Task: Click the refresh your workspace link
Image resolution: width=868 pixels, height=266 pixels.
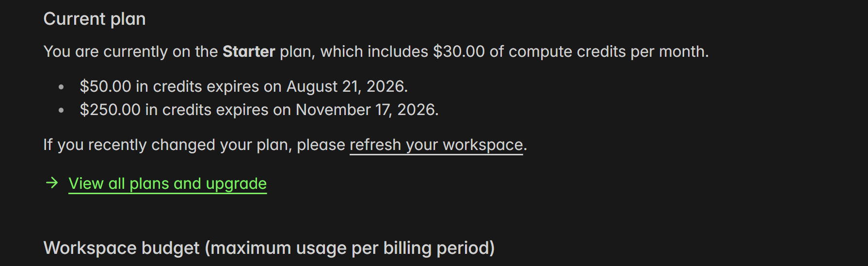Action: click(436, 145)
